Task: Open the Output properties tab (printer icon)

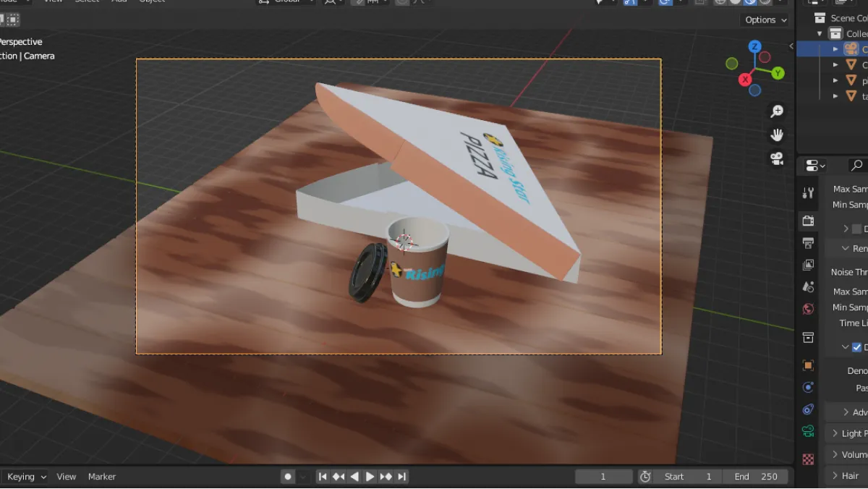Action: [809, 243]
